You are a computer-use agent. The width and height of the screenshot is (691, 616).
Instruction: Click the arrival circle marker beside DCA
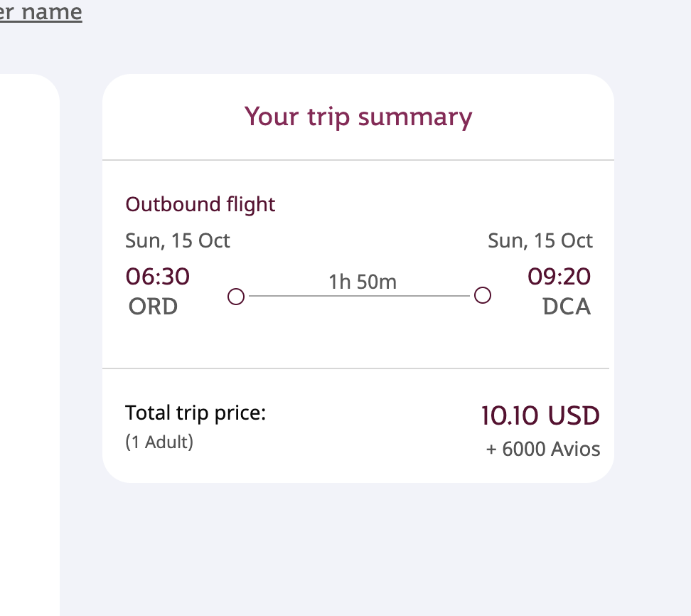(x=483, y=295)
